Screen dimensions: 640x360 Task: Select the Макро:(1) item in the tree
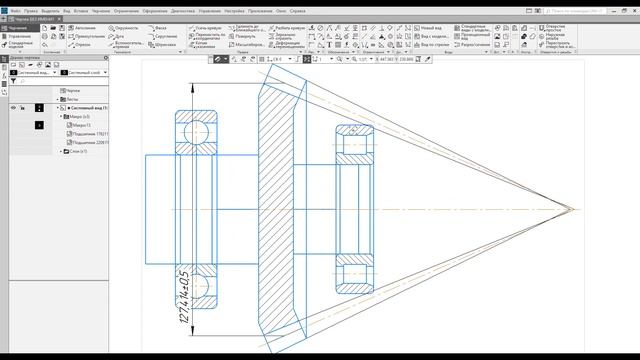click(x=79, y=125)
